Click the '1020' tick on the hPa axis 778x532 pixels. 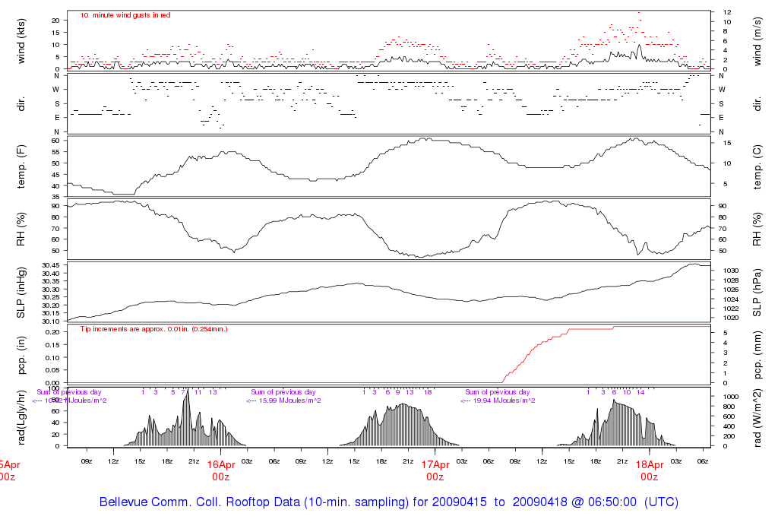(x=731, y=318)
